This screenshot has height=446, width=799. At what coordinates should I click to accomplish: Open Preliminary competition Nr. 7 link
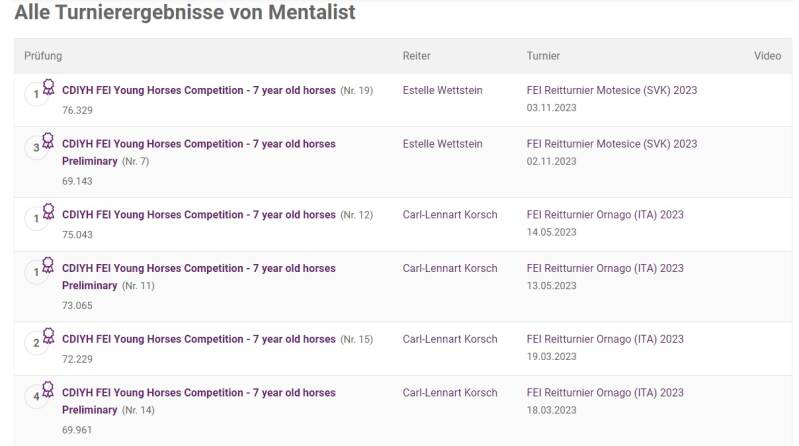199,144
